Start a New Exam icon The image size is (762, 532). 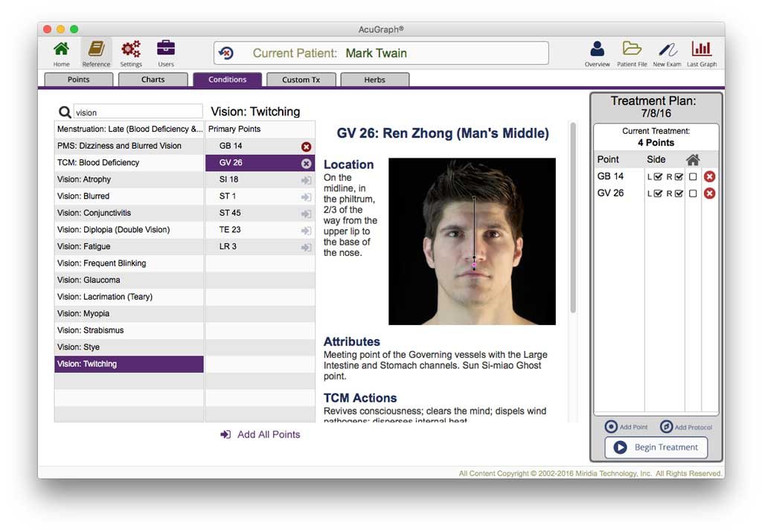pyautogui.click(x=667, y=50)
